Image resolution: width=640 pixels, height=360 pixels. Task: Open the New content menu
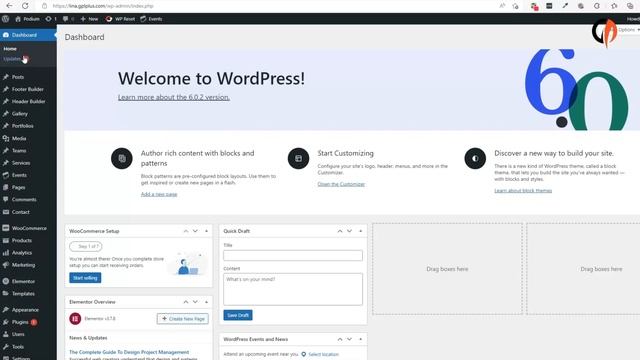(x=89, y=19)
